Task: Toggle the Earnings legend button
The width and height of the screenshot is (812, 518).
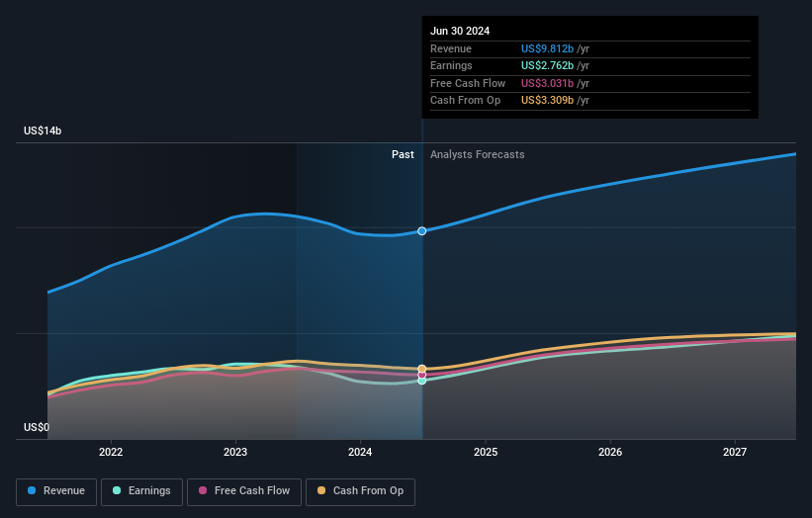Action: point(141,491)
